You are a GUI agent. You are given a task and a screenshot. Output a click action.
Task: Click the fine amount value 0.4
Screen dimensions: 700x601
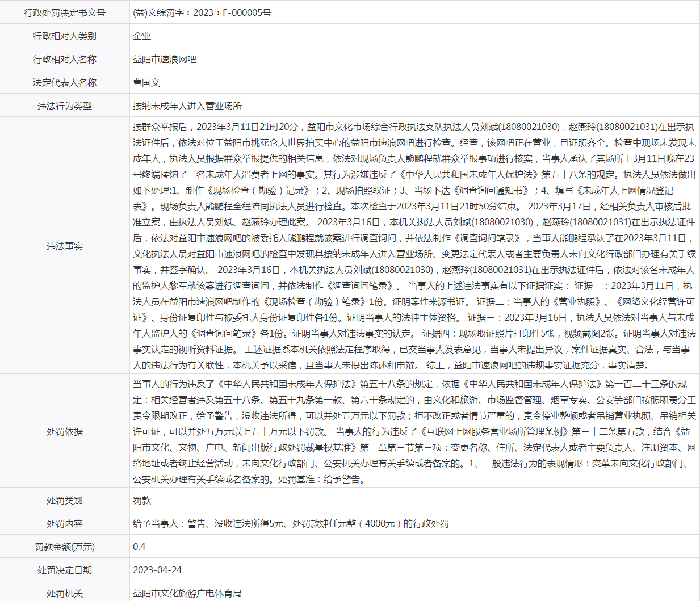(139, 547)
